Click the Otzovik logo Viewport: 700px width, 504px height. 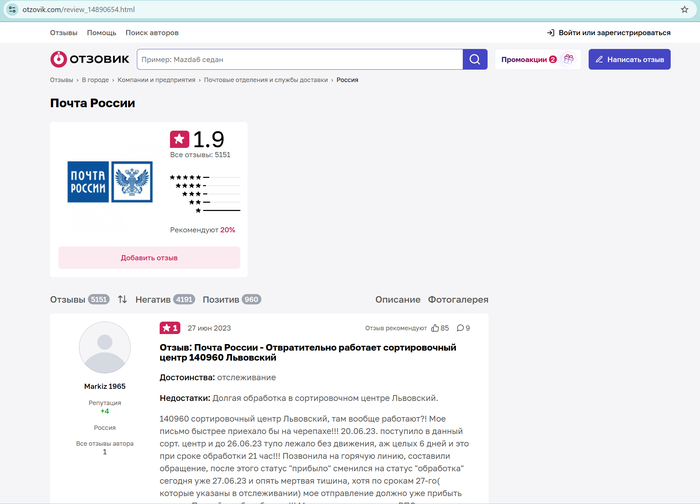coord(90,59)
